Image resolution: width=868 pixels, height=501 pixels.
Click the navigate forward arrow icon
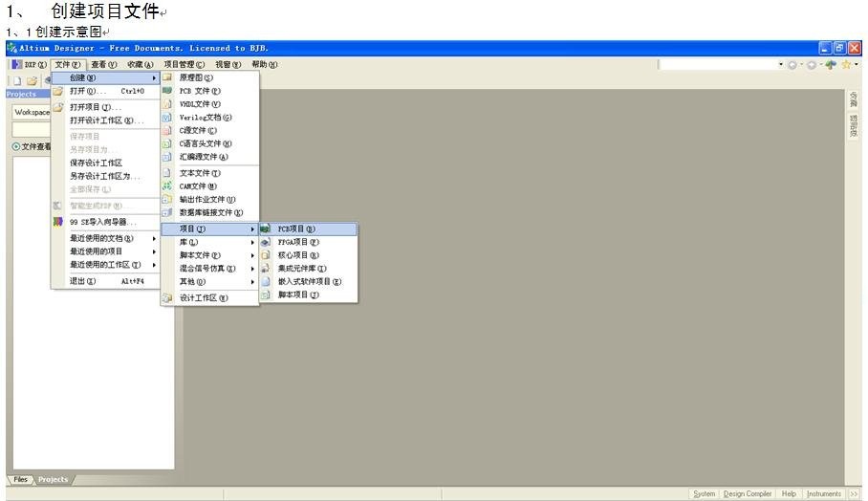coord(812,65)
